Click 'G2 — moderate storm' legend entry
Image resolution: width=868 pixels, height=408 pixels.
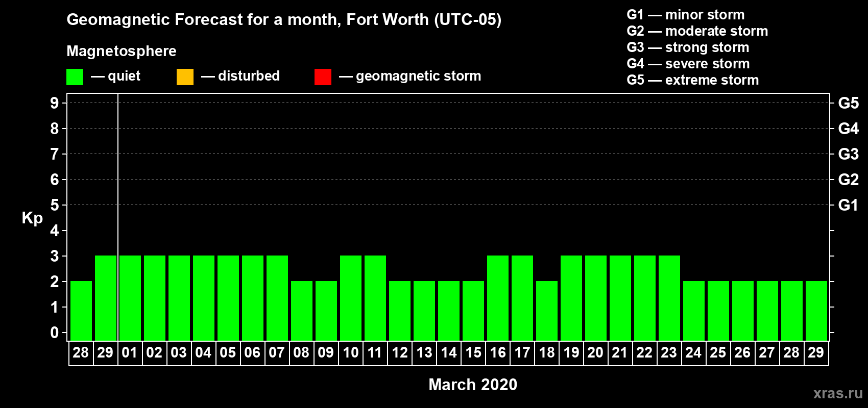point(697,31)
